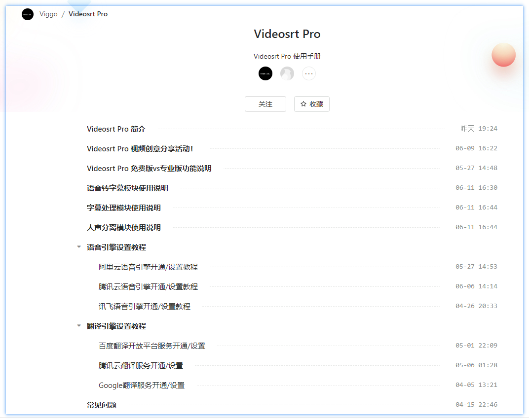Open Videosrt Pro 视频创意分享活动 document
This screenshot has width=529, height=420.
pyautogui.click(x=140, y=149)
